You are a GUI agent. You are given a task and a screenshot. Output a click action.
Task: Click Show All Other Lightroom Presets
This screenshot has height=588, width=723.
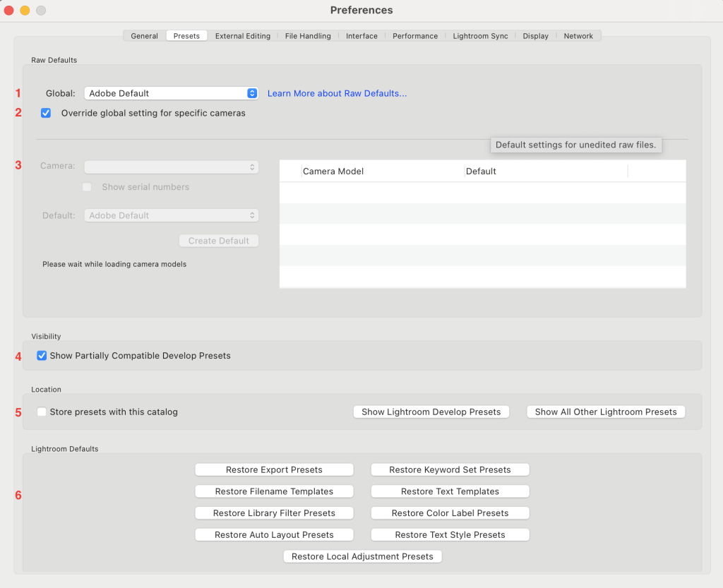pyautogui.click(x=605, y=412)
